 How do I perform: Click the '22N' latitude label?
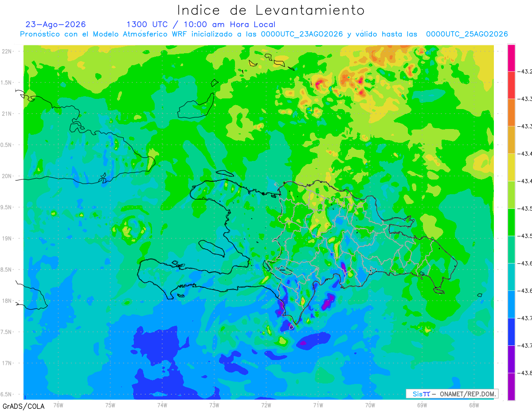(8, 51)
